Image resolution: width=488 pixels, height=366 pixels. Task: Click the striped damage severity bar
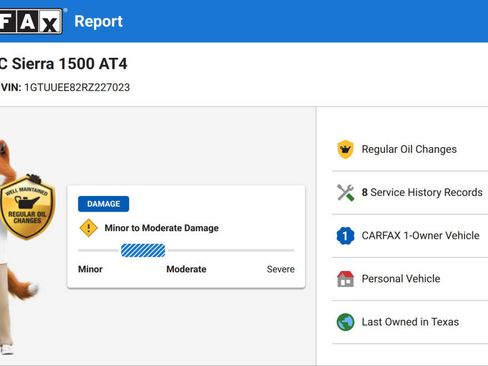point(143,250)
